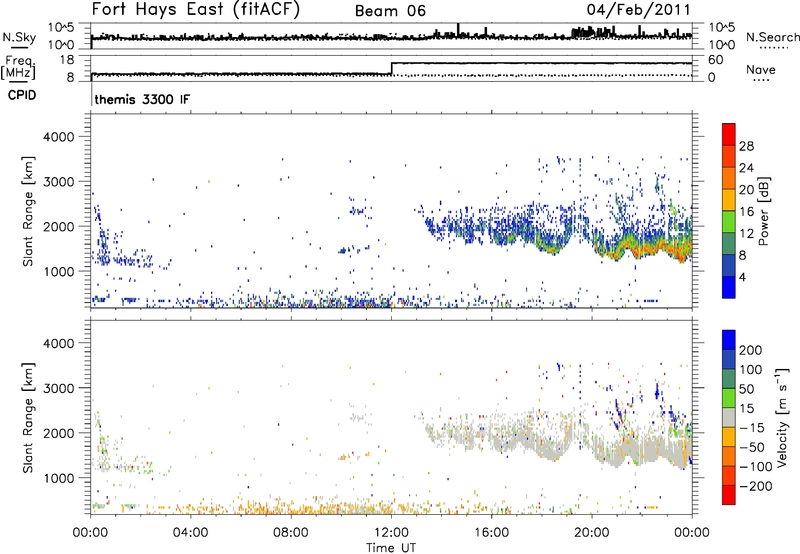The width and height of the screenshot is (800, 554).
Task: Click the 'Nave' legend label
Action: click(761, 69)
